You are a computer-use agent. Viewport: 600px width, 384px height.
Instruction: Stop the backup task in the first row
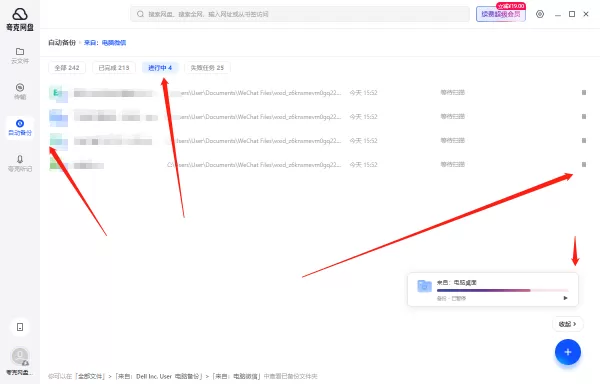click(x=584, y=93)
